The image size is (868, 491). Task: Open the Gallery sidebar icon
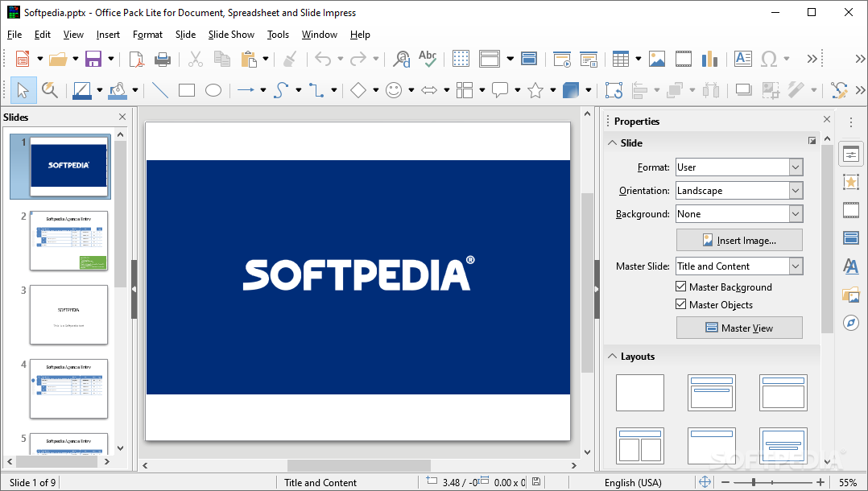[x=851, y=295]
